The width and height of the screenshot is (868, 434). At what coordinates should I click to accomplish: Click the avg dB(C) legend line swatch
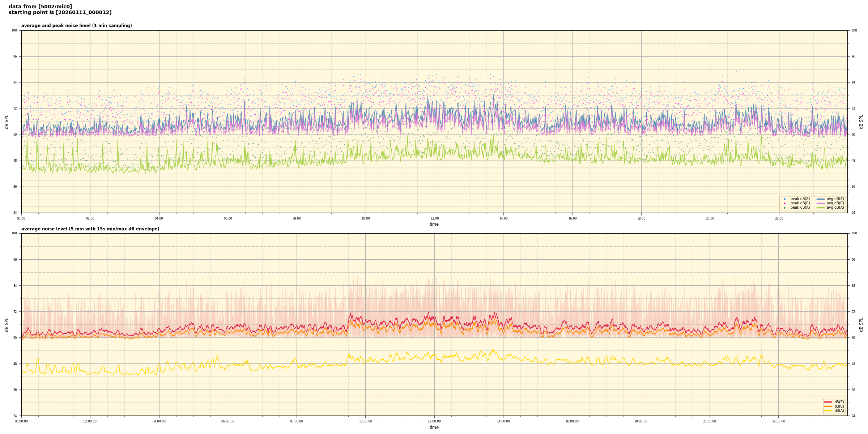820,203
